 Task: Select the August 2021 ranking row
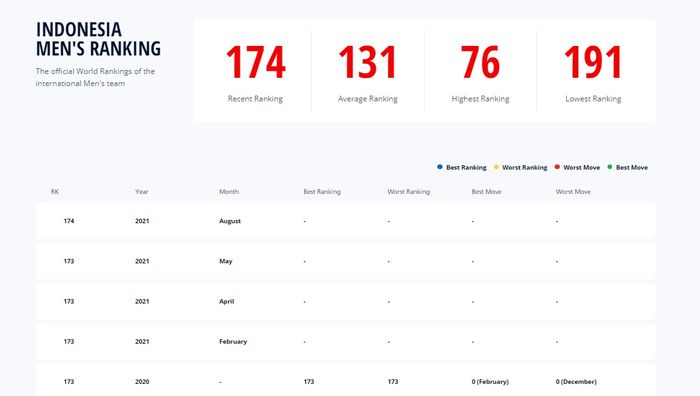click(x=346, y=221)
